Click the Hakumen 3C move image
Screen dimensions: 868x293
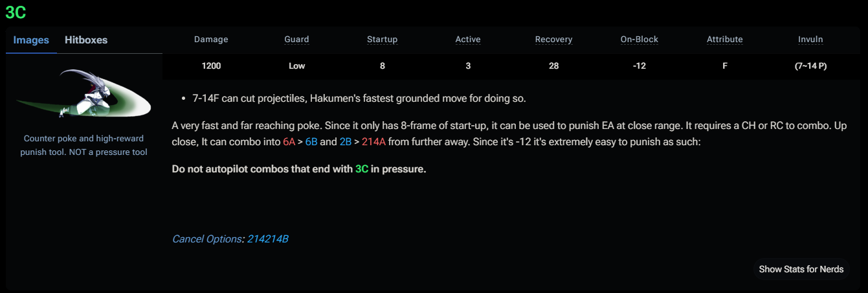83,95
